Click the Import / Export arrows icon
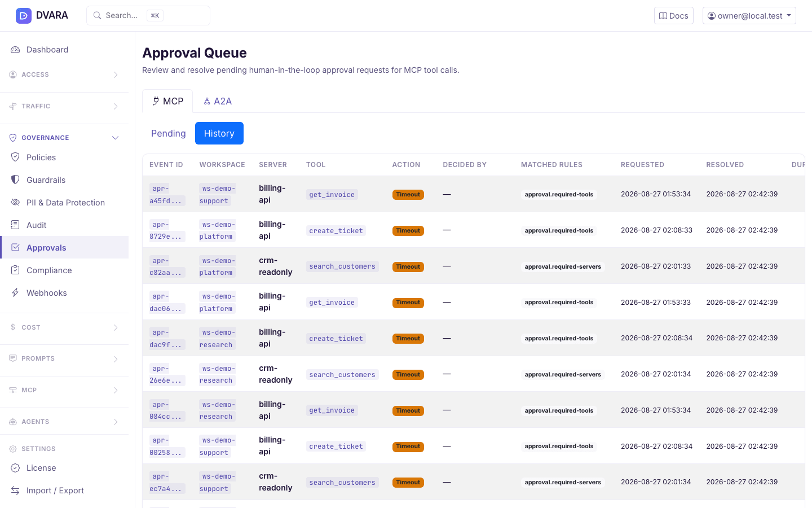The height and width of the screenshot is (508, 812). (15, 491)
